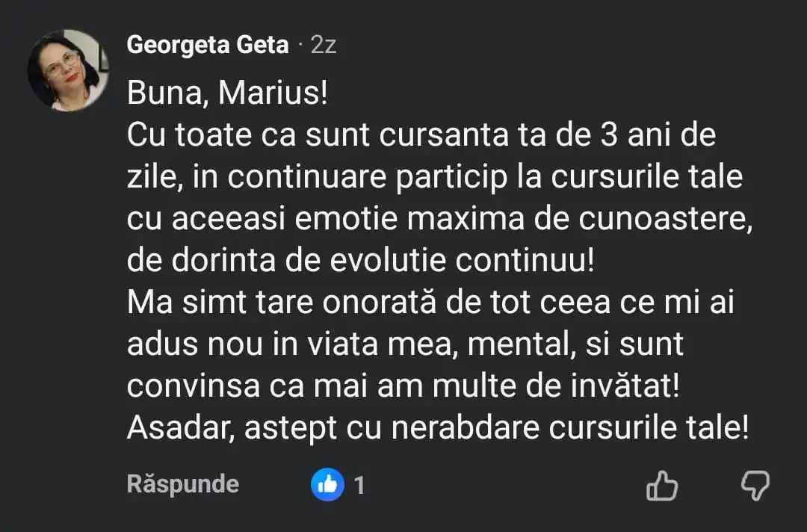Viewport: 807px width, 532px height.
Task: Click the final line starting "Asadar, astept"
Action: coord(438,428)
